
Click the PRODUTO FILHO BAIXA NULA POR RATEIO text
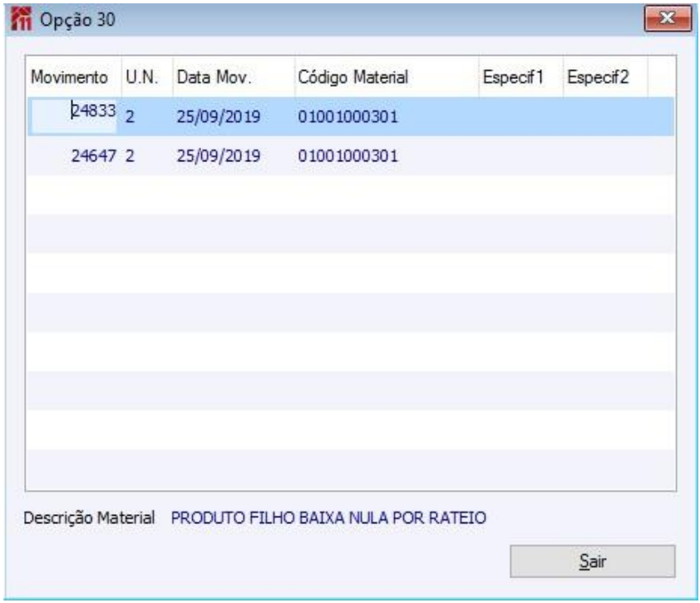328,517
